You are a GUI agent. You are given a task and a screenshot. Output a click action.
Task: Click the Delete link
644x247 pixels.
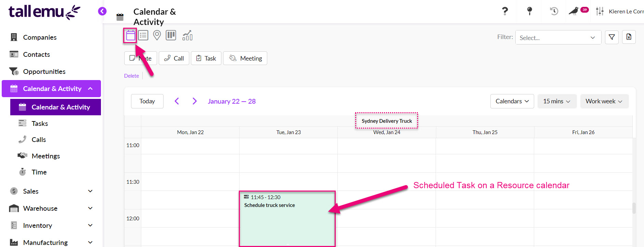click(x=131, y=76)
